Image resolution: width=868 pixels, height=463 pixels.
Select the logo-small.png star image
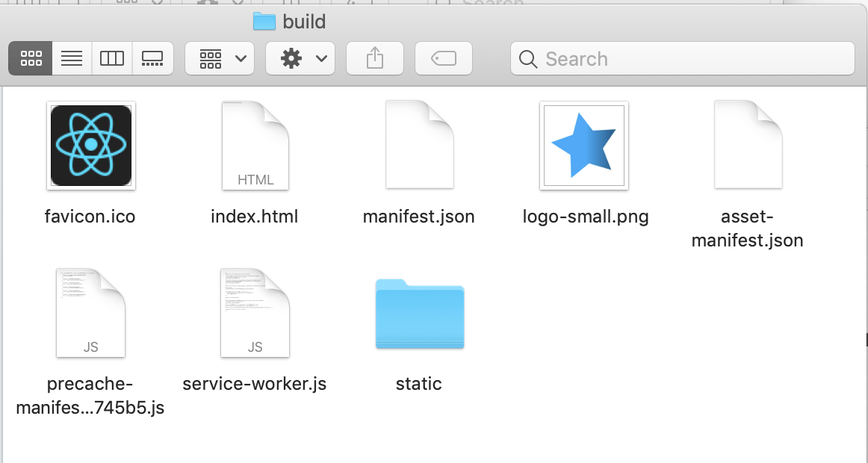(583, 145)
